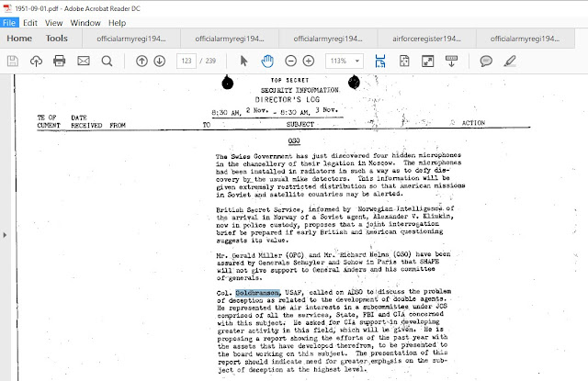588x381 pixels.
Task: Click the FROM column header
Action: point(118,125)
